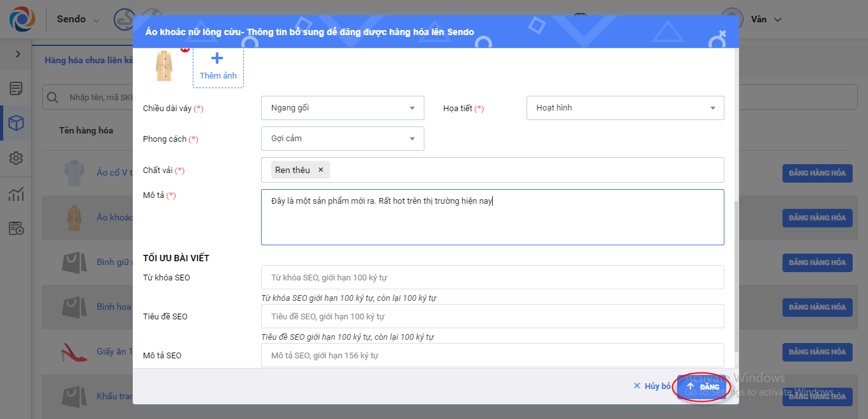868x419 pixels.
Task: Expand the left sidebar with arrow
Action: (x=18, y=54)
